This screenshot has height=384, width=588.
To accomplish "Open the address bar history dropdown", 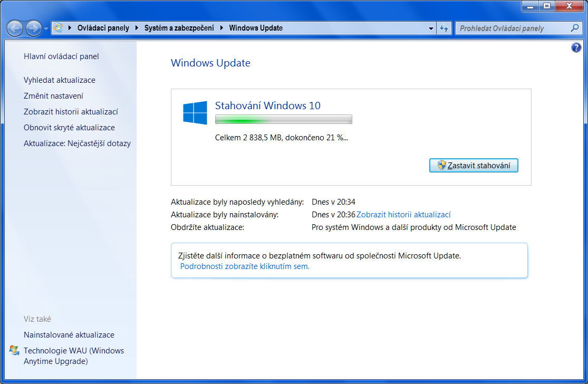I will click(431, 28).
